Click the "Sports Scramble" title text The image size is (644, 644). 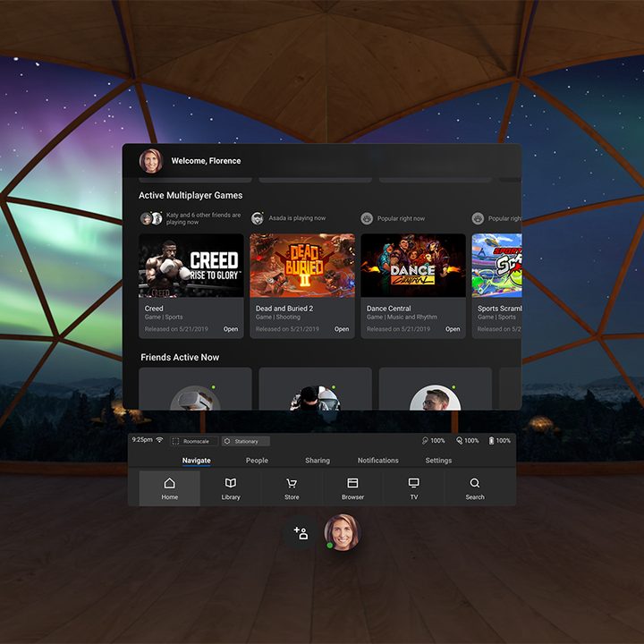499,309
